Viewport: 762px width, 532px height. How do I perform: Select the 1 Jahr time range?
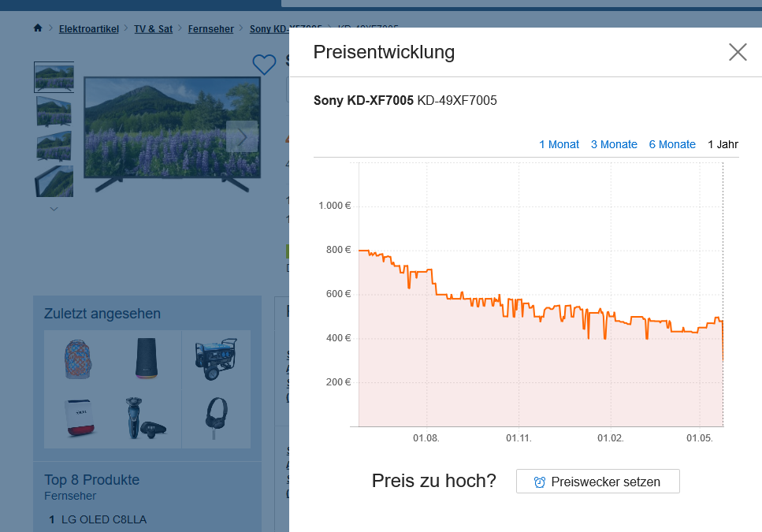click(723, 144)
